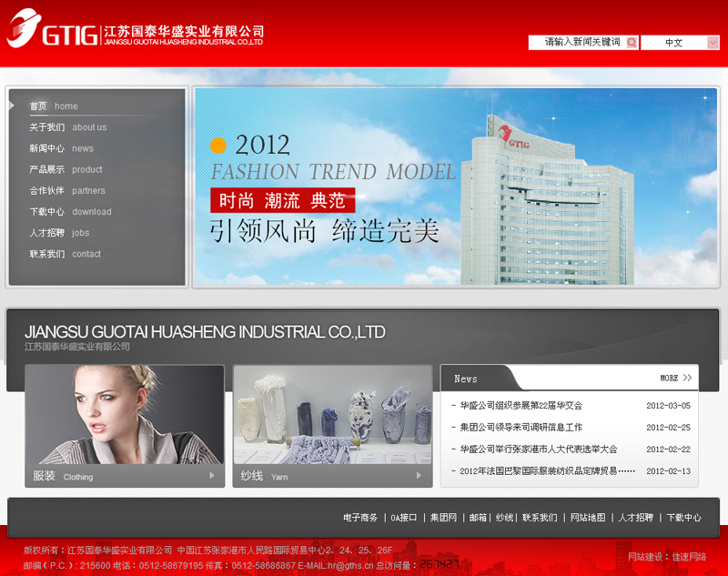Click the date 2012-02-22

tap(668, 450)
